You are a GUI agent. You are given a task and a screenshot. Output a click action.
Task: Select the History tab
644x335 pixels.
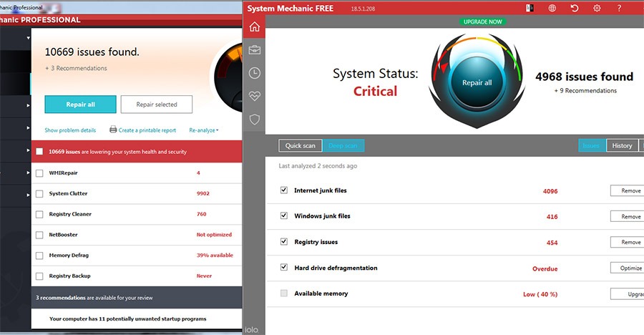622,145
